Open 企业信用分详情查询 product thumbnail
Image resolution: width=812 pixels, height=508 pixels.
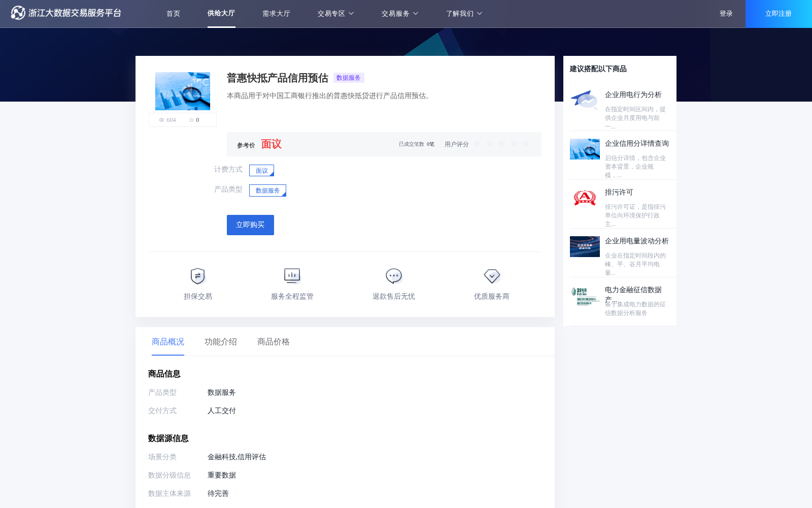[x=585, y=149]
